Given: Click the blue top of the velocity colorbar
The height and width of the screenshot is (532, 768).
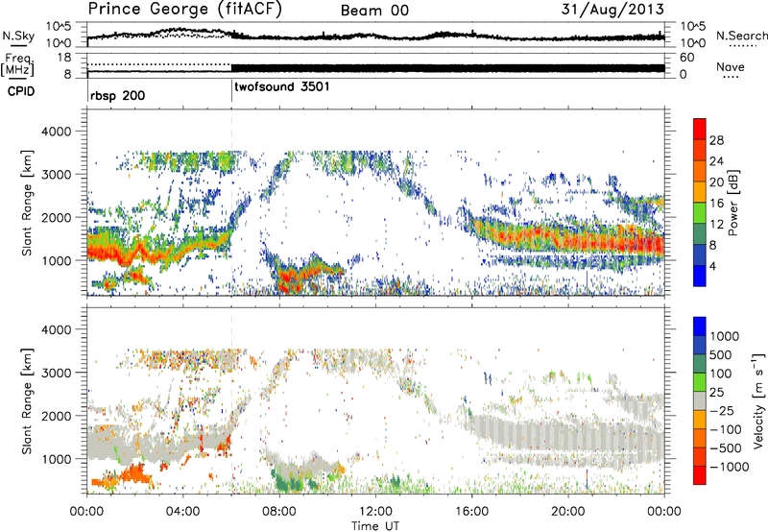Looking at the screenshot, I should tap(700, 326).
